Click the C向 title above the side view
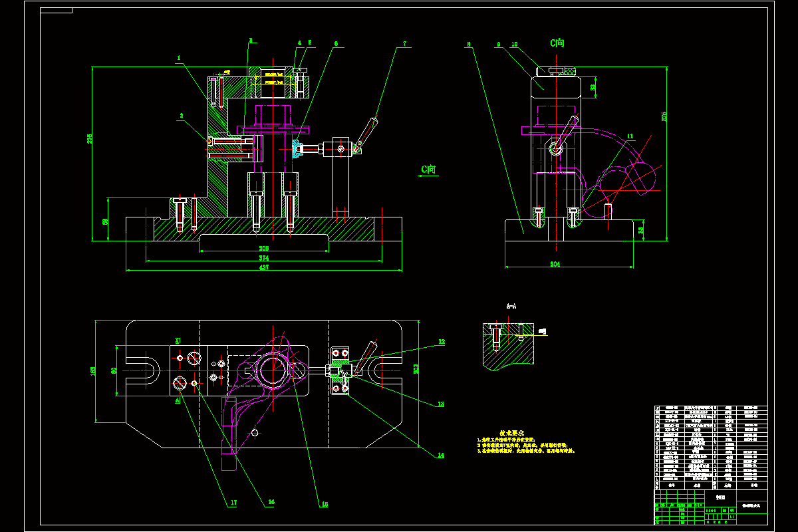The height and width of the screenshot is (532, 798). 557,43
